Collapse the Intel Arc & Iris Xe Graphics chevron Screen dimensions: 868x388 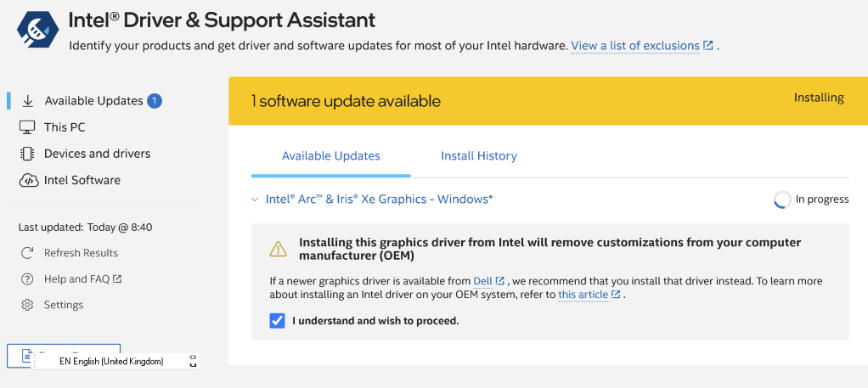tap(255, 200)
